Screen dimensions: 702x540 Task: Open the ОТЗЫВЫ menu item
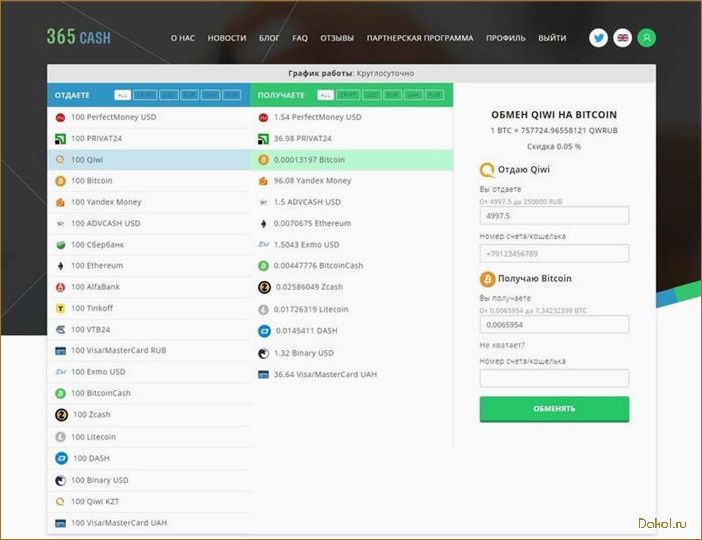[337, 38]
